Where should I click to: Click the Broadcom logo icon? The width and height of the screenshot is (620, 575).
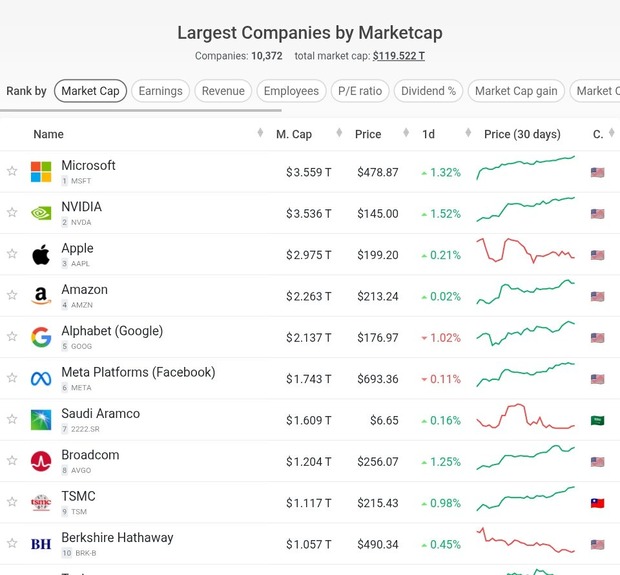coord(41,461)
